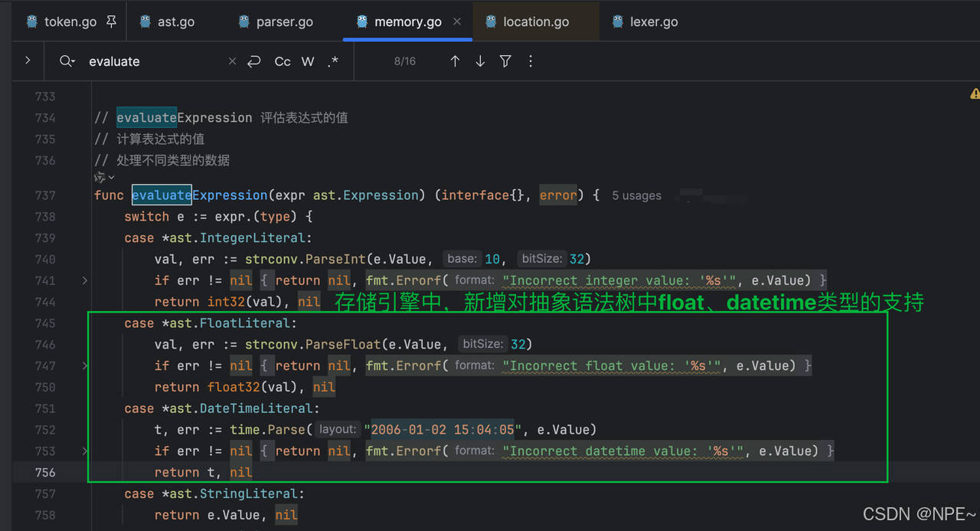Go to previous occurrence arrow
This screenshot has height=531, width=980.
(455, 61)
